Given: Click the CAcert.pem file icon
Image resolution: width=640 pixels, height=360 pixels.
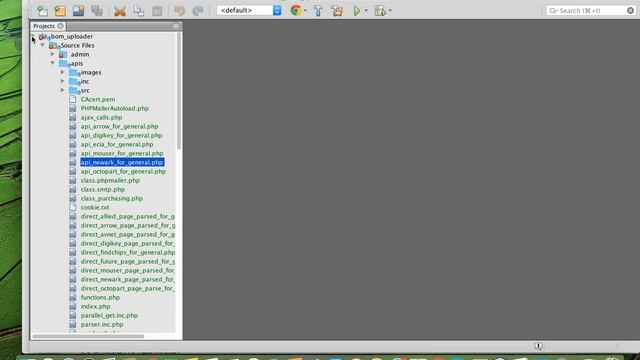Looking at the screenshot, I should pyautogui.click(x=73, y=99).
